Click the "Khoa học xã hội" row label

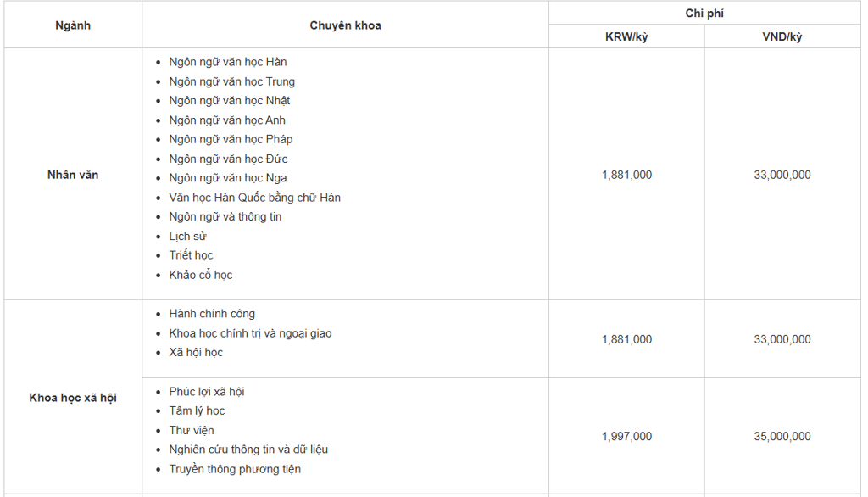tap(73, 398)
